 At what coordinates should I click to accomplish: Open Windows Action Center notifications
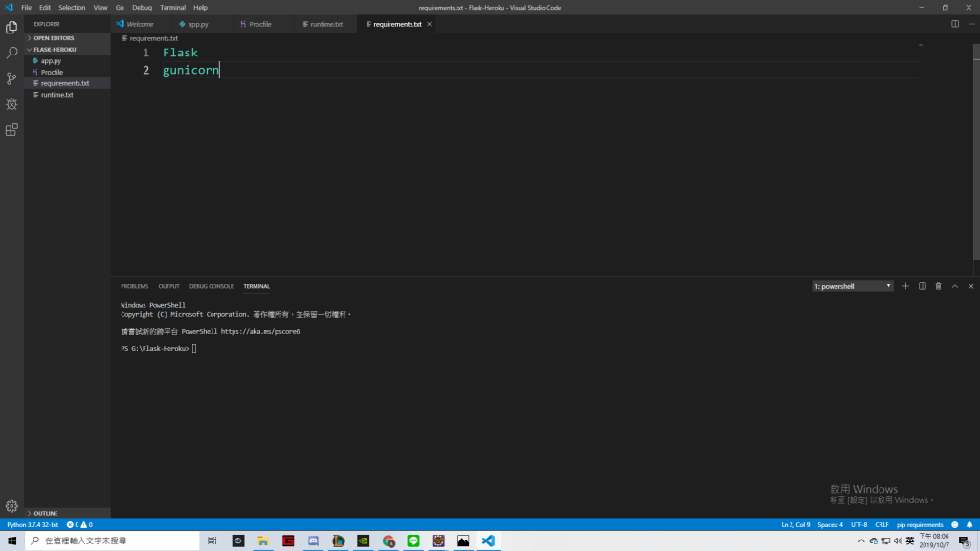pos(965,540)
